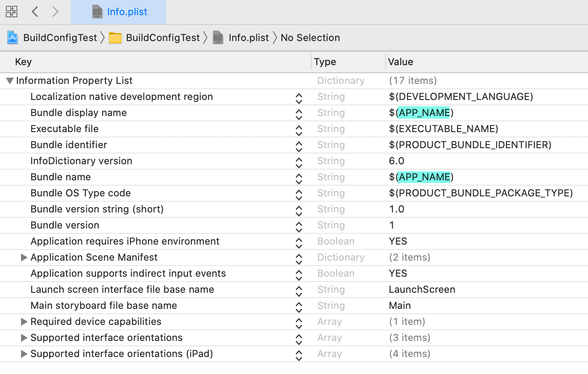Image resolution: width=588 pixels, height=374 pixels.
Task: Select the Bundle name value $(APP_NAME)
Action: [421, 177]
